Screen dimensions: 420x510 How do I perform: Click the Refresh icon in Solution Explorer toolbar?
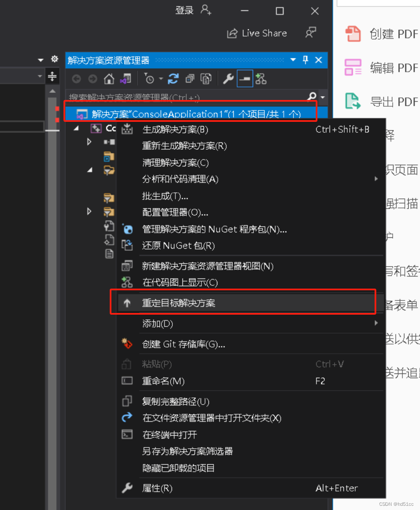click(173, 79)
